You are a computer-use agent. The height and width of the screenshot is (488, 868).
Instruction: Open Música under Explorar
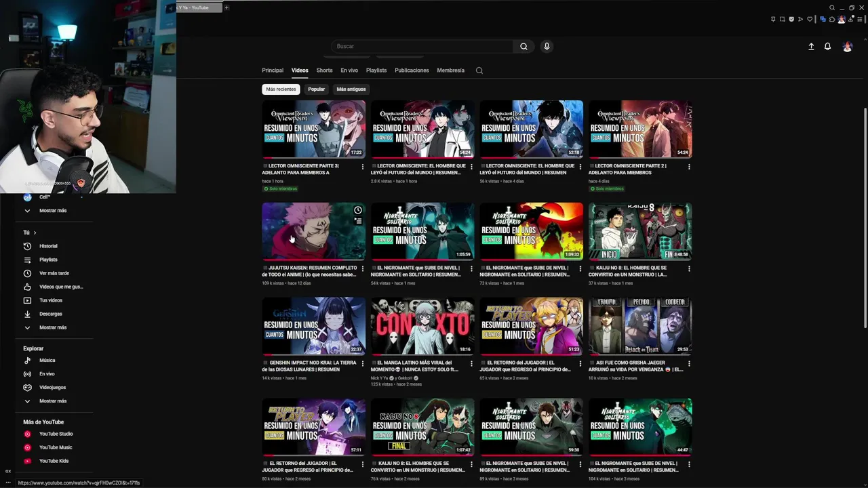(x=47, y=361)
